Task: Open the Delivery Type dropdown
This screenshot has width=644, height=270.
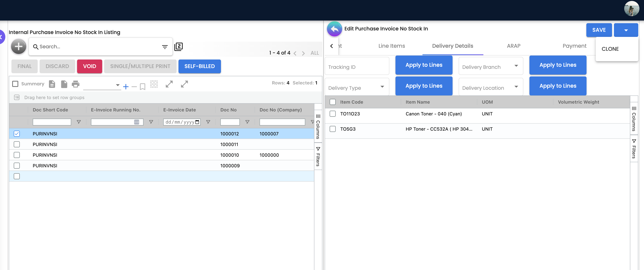Action: pos(357,87)
